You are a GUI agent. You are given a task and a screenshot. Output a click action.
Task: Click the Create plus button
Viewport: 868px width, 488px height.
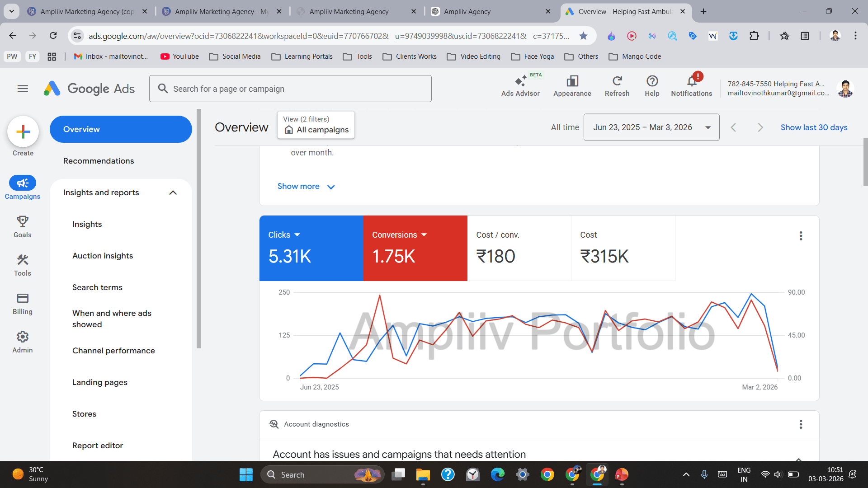(23, 131)
